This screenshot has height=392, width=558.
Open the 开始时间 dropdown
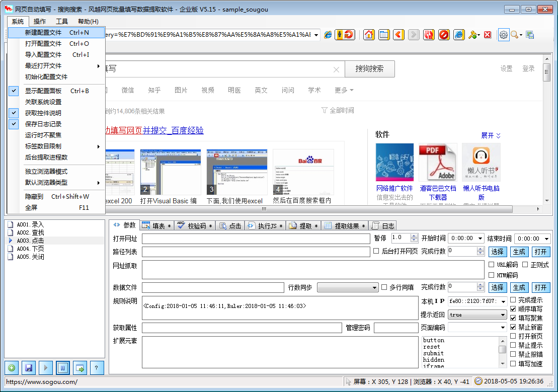(x=481, y=238)
